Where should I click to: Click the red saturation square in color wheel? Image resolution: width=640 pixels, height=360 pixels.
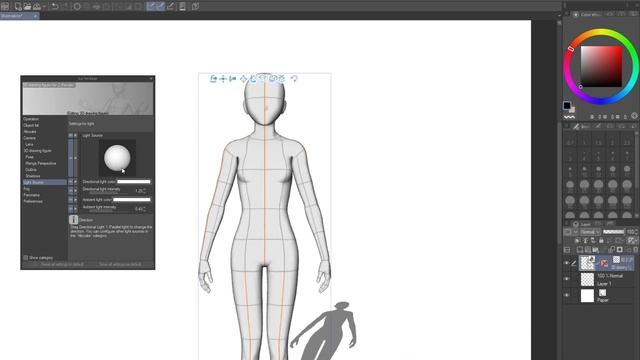(x=601, y=66)
